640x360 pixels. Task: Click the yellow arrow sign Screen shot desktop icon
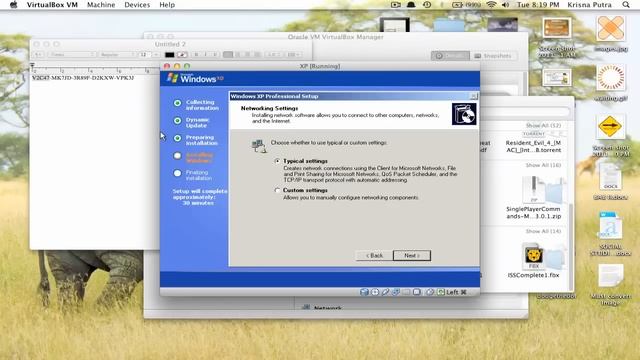click(611, 136)
